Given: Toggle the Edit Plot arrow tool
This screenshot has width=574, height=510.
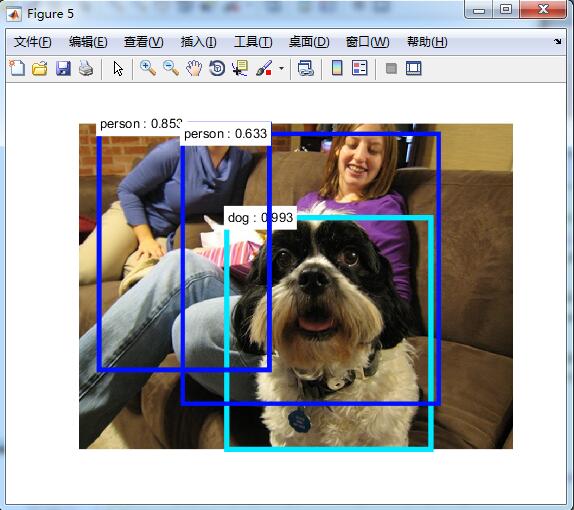Looking at the screenshot, I should [118, 68].
